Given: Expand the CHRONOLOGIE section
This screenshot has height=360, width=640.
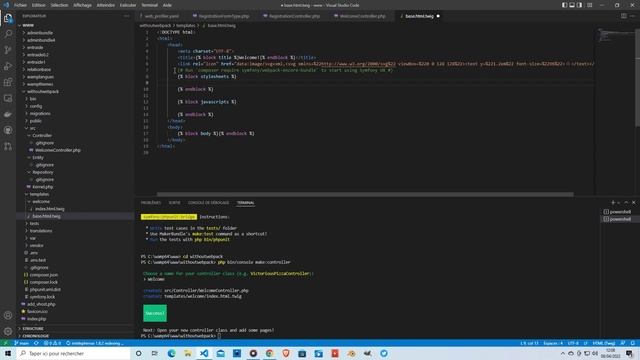Looking at the screenshot, I should tap(76, 336).
